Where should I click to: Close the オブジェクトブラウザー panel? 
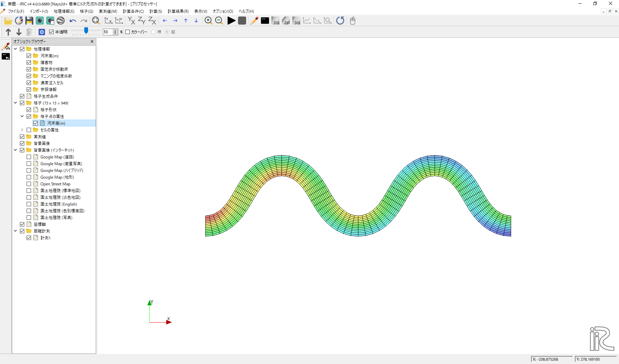[x=92, y=41]
